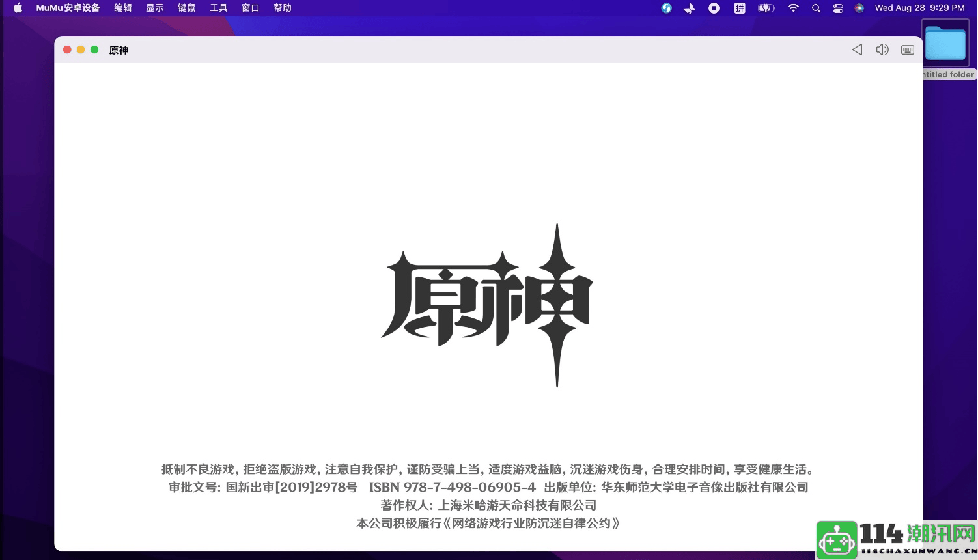
Task: Minimize the 原神 window with yellow button
Action: (81, 49)
